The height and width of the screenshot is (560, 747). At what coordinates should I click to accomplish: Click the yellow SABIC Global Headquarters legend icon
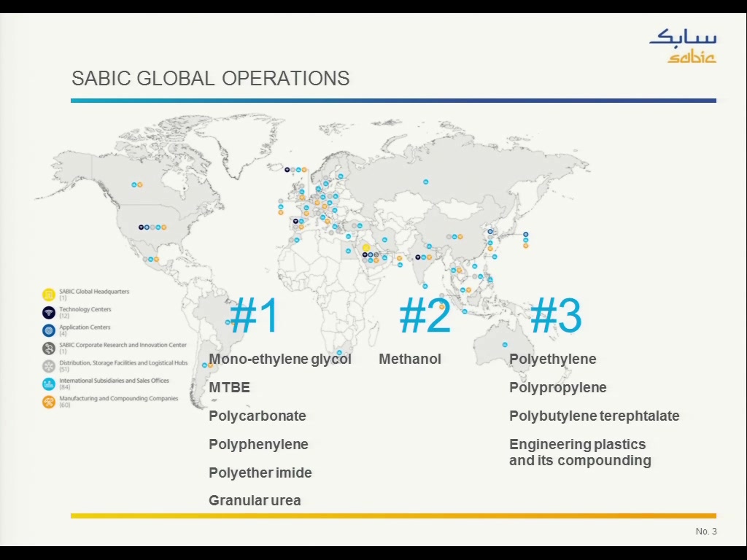click(x=49, y=295)
